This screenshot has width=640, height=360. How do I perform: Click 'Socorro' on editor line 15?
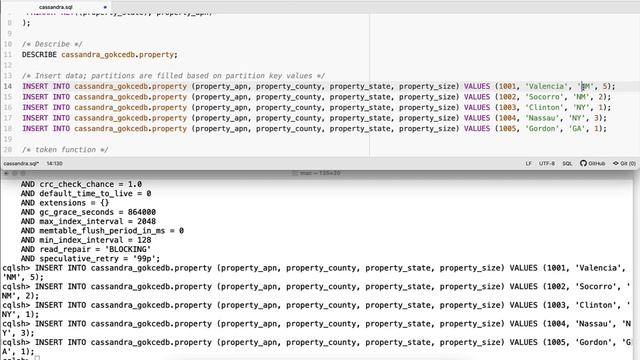[x=544, y=97]
